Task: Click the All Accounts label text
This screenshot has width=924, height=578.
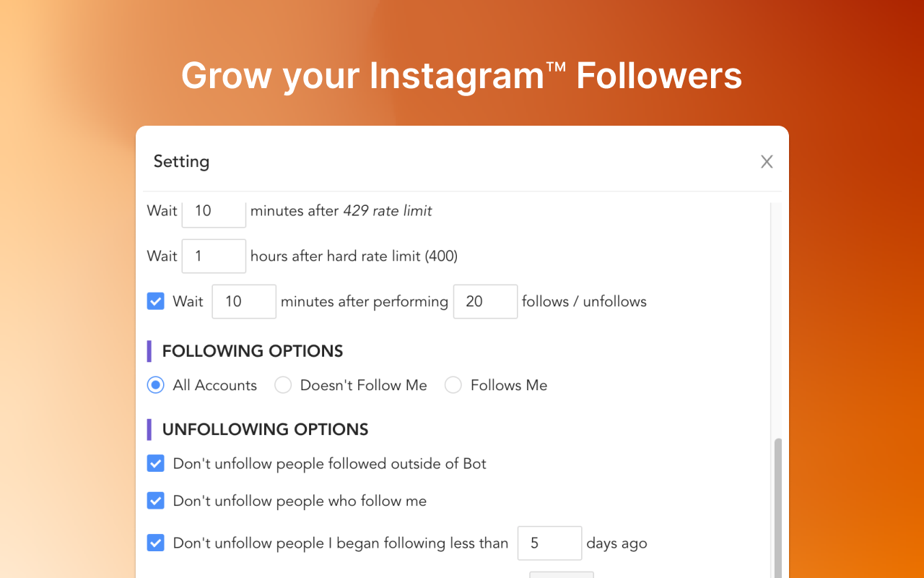Action: click(214, 385)
